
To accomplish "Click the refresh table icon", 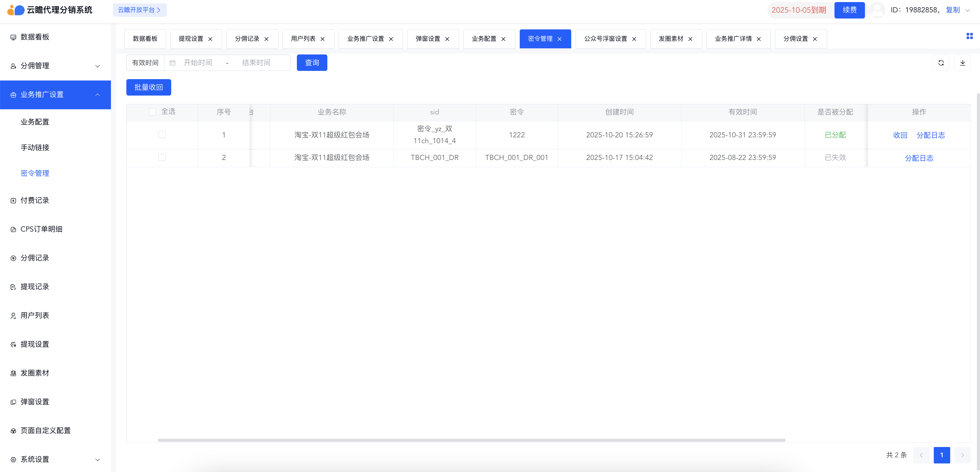I will coord(941,63).
